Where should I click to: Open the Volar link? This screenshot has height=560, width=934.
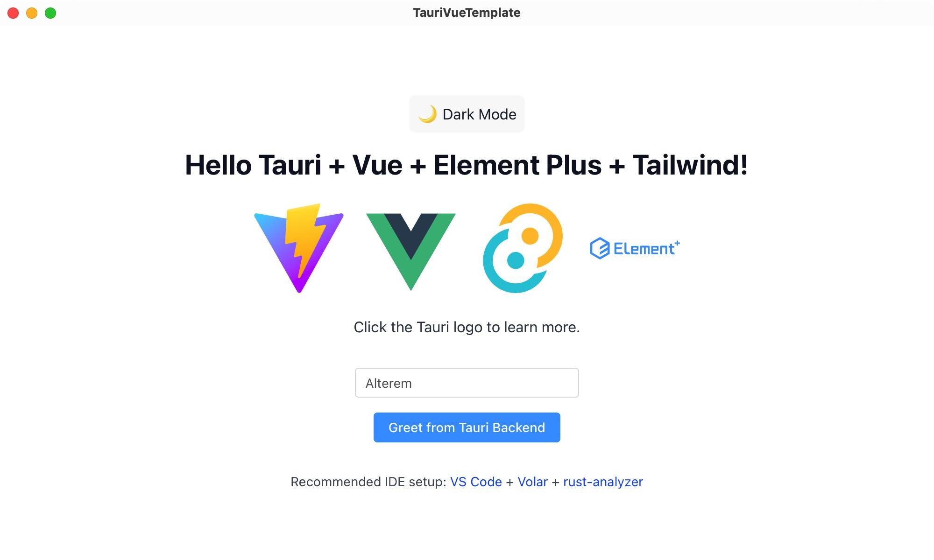(x=532, y=482)
